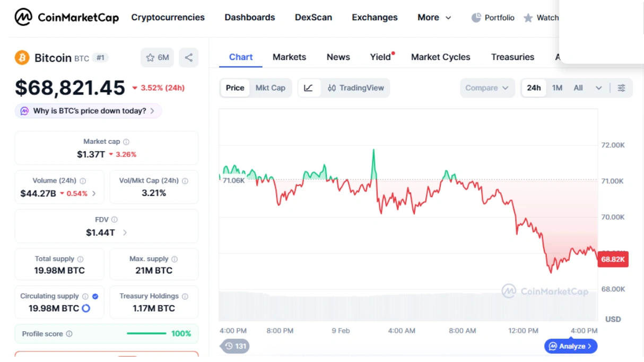Click the line chart type icon
The width and height of the screenshot is (644, 362).
click(309, 88)
